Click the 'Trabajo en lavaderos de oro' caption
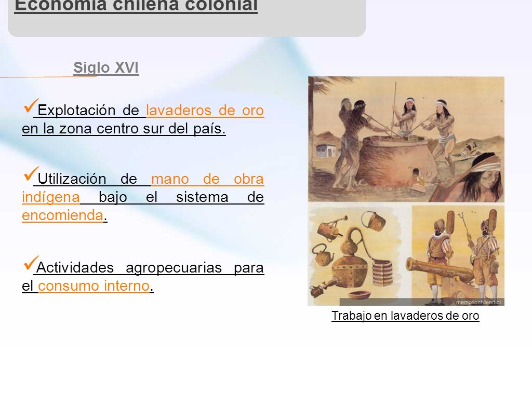Viewport: 532px width, 408px height. click(405, 316)
